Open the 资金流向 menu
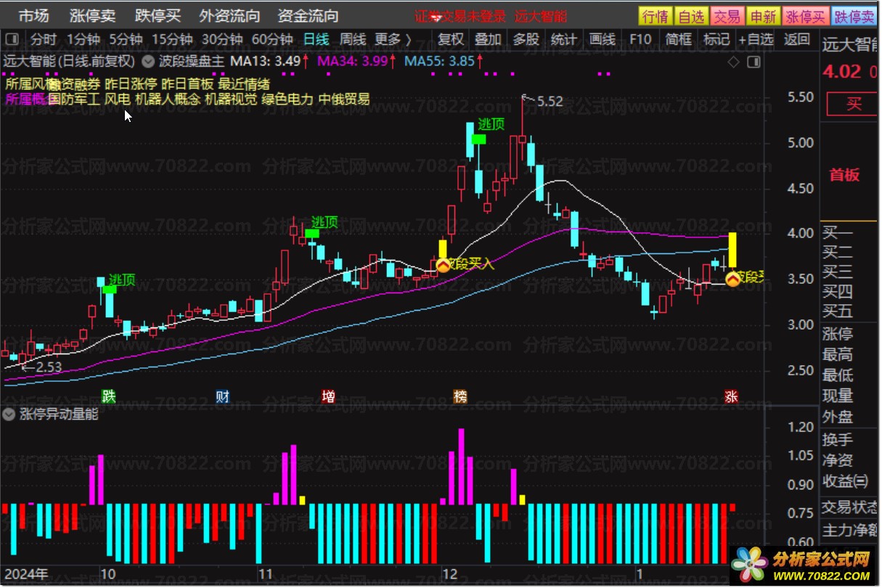882x588 pixels. click(309, 16)
